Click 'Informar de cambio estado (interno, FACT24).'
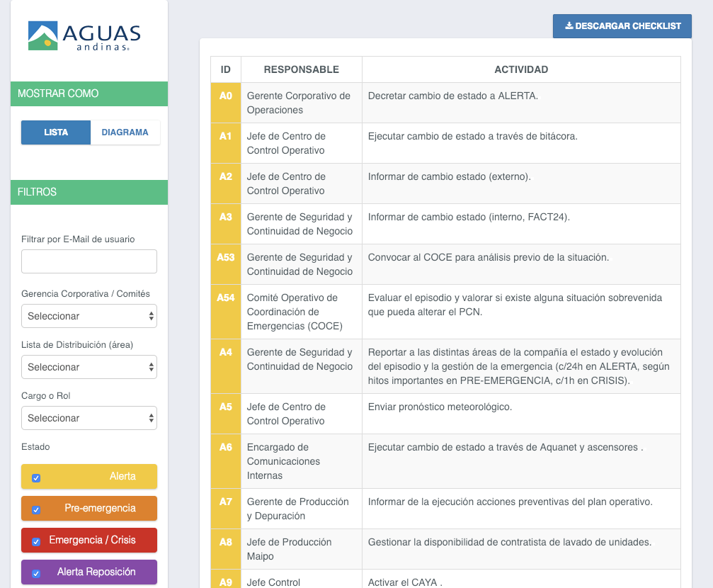The height and width of the screenshot is (588, 713). (x=469, y=217)
